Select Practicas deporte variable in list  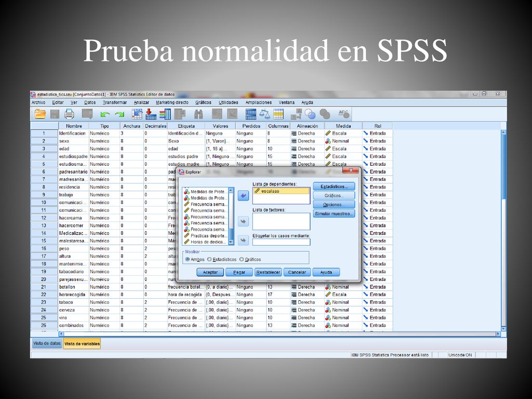click(x=206, y=236)
